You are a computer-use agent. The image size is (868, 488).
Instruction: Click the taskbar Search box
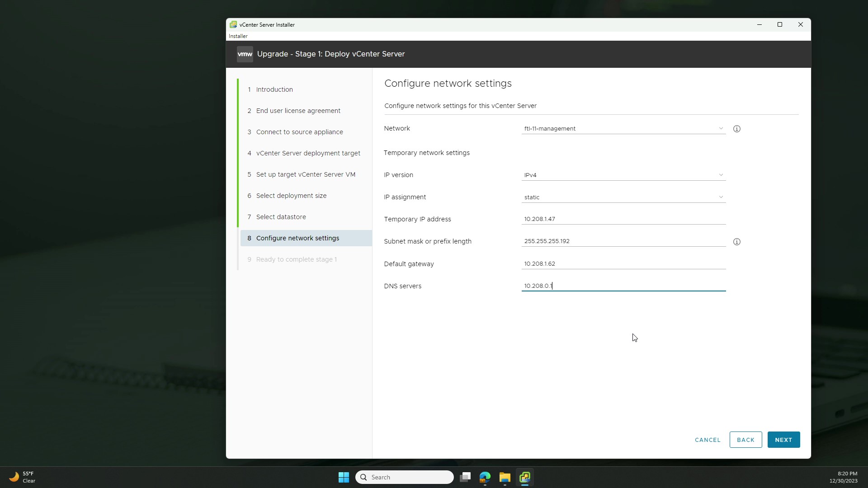click(405, 477)
